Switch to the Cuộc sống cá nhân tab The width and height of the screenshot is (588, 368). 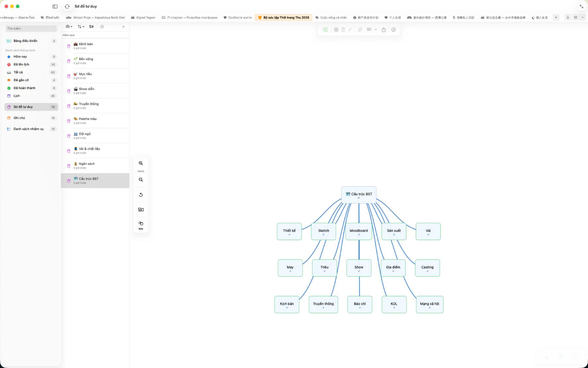tap(331, 18)
